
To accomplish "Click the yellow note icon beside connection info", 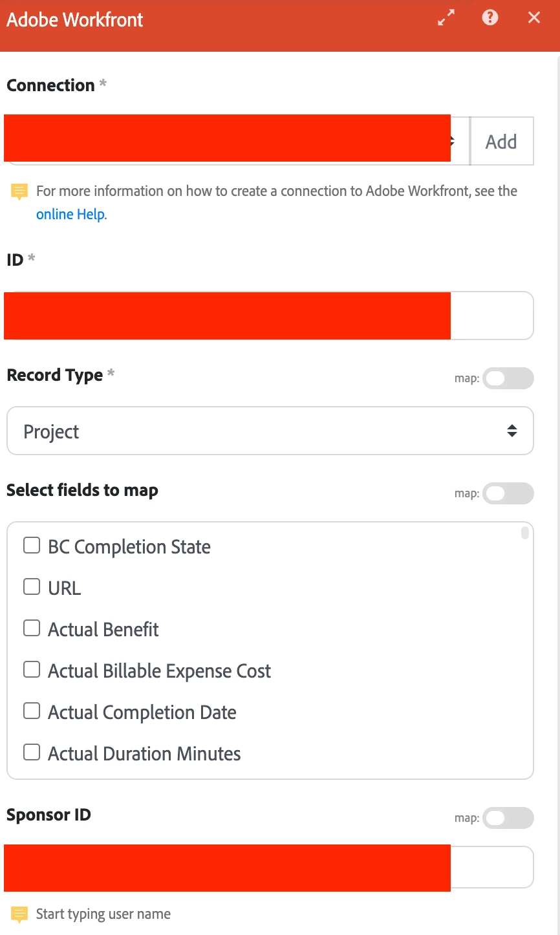I will pos(19,191).
